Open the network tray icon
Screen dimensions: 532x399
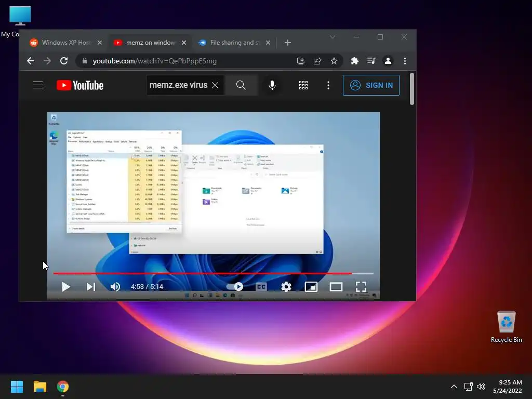(469, 387)
